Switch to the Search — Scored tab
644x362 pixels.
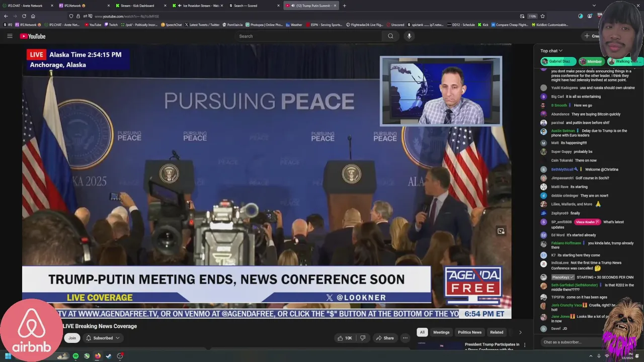254,6
